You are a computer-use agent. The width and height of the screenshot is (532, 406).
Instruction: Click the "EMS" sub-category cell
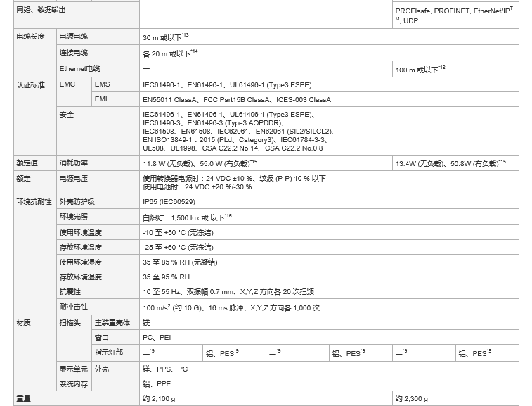102,85
